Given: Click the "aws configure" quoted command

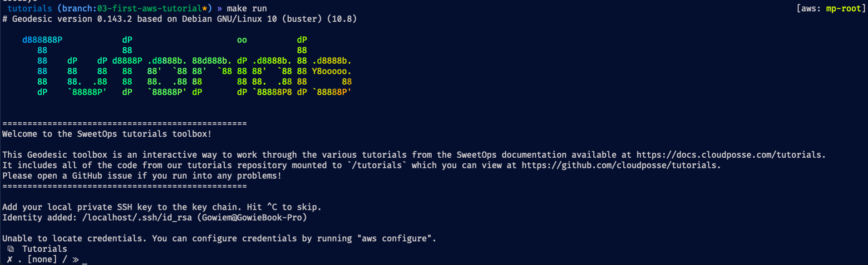Looking at the screenshot, I should (x=394, y=239).
